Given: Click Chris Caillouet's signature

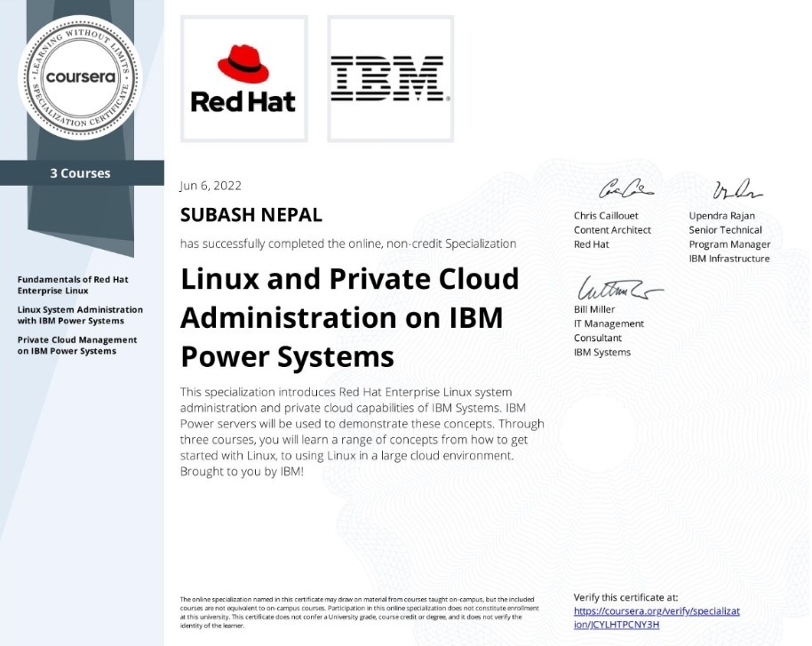Looking at the screenshot, I should [626, 188].
